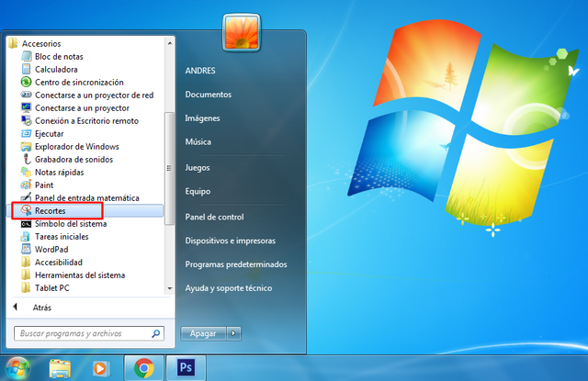Image resolution: width=588 pixels, height=381 pixels.
Task: Open Windows Explorer from the taskbar
Action: coord(60,369)
